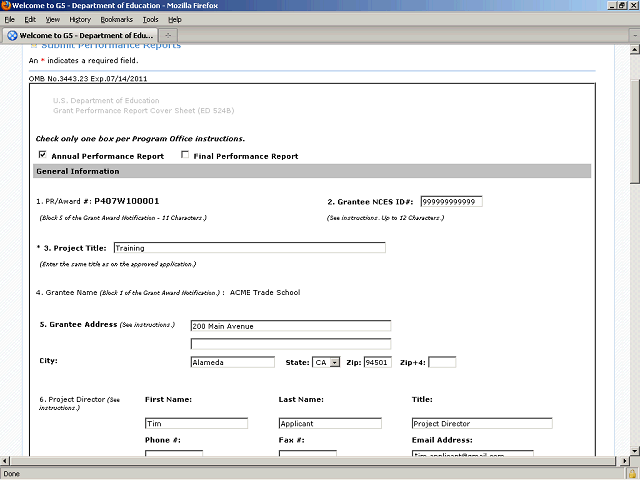Click the Firefox logo in title bar
Viewport: 640px width, 480px height.
(6, 5)
